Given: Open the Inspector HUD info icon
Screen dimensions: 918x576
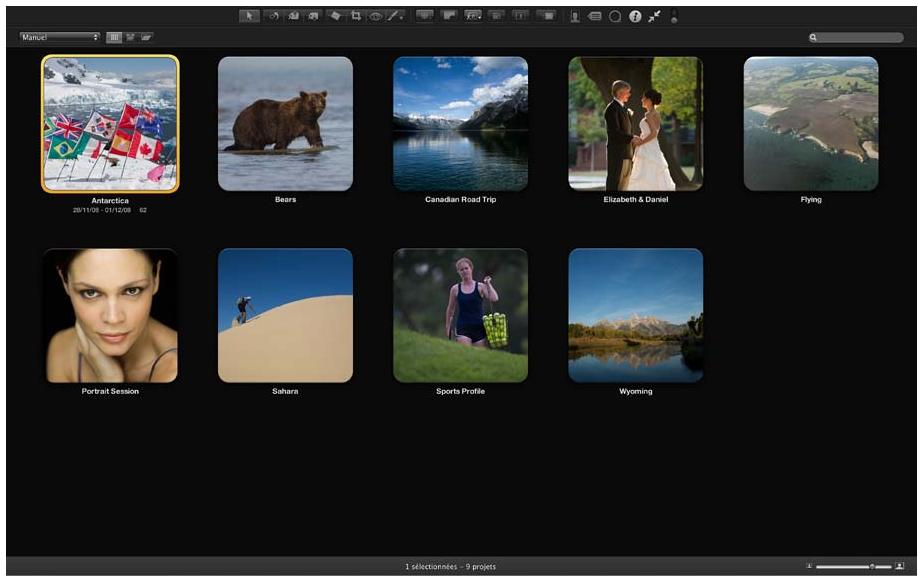Looking at the screenshot, I should pos(635,16).
